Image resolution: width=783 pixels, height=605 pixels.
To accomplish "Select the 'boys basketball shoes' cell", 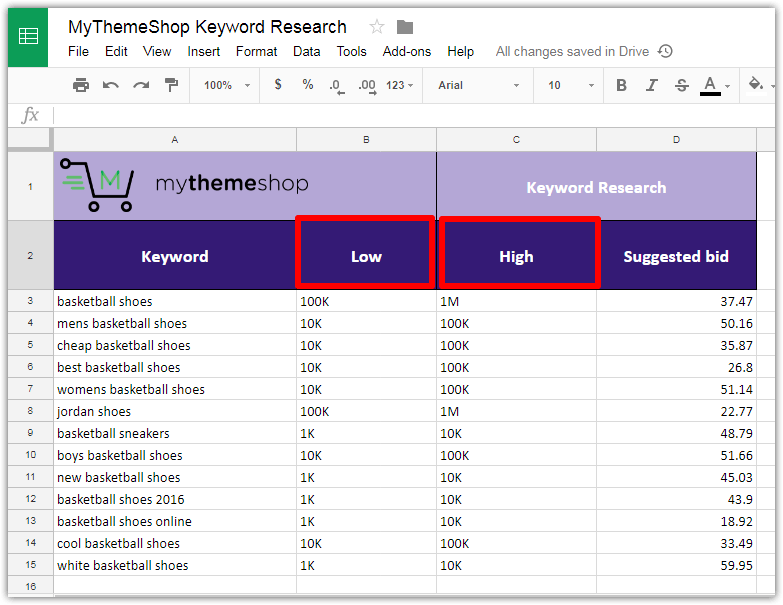I will point(175,455).
